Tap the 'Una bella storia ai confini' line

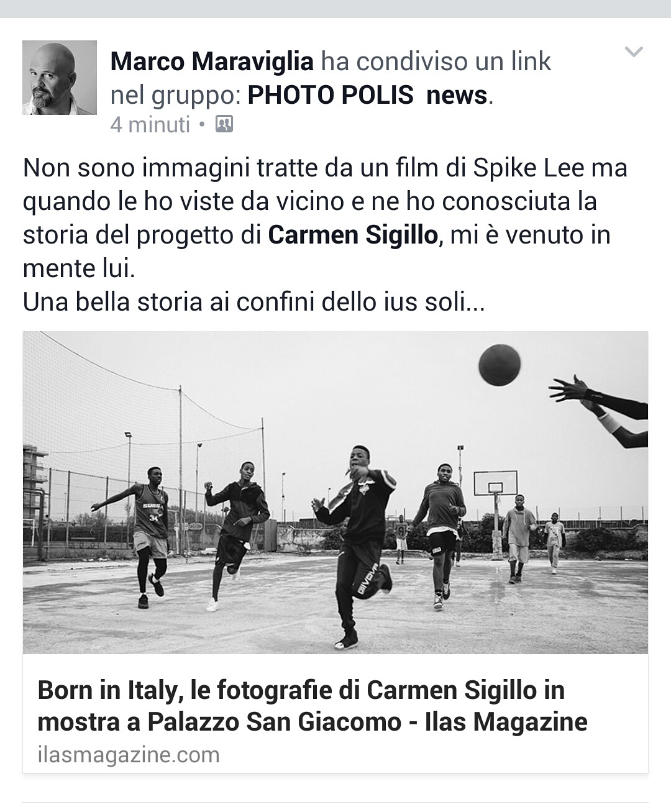click(x=253, y=302)
